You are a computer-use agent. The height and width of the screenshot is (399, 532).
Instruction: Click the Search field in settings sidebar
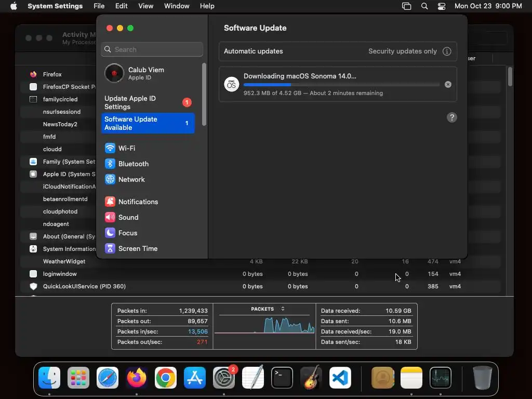(x=152, y=49)
